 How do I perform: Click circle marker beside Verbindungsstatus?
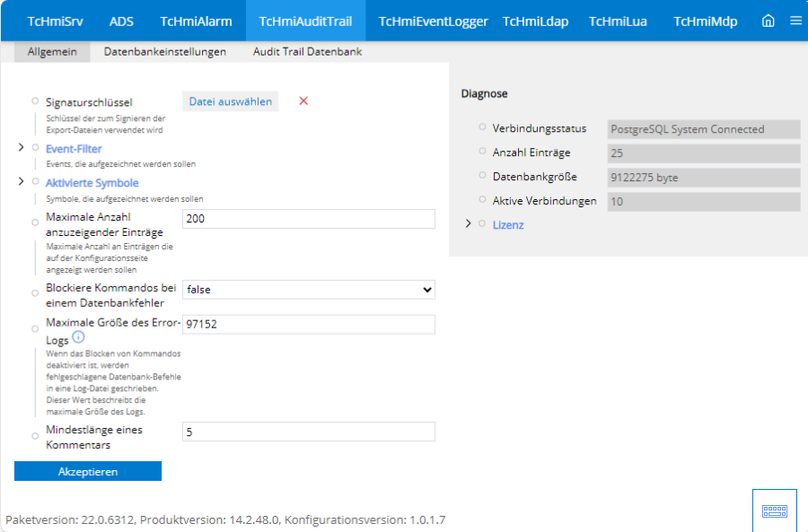click(x=483, y=127)
